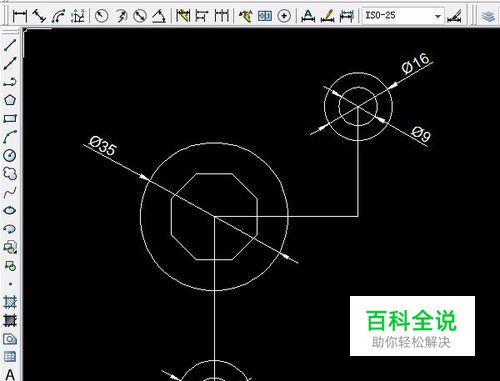Select the Continue dimension tool

[x=221, y=16]
